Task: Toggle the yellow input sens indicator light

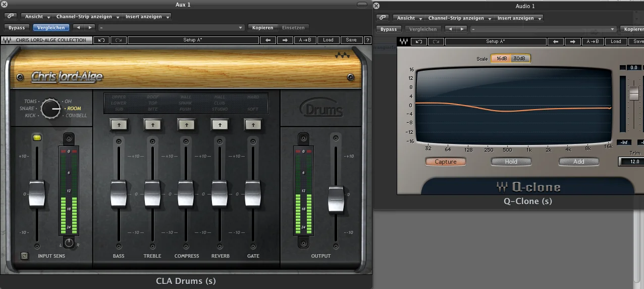Action: point(37,137)
